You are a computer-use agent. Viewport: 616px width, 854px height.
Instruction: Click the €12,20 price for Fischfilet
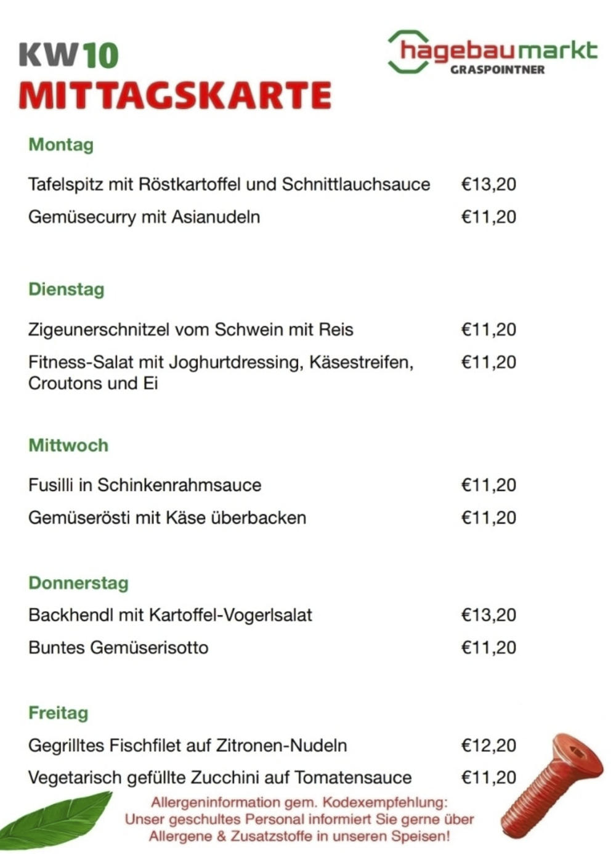coord(488,746)
